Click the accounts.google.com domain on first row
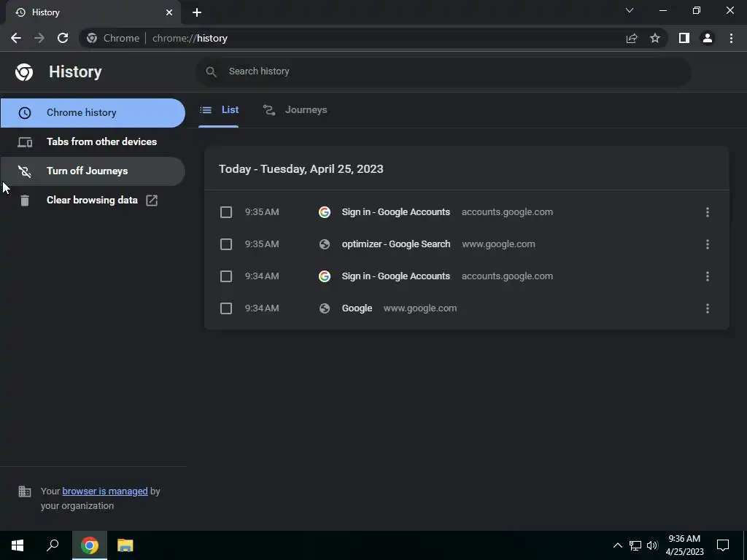 tap(507, 212)
